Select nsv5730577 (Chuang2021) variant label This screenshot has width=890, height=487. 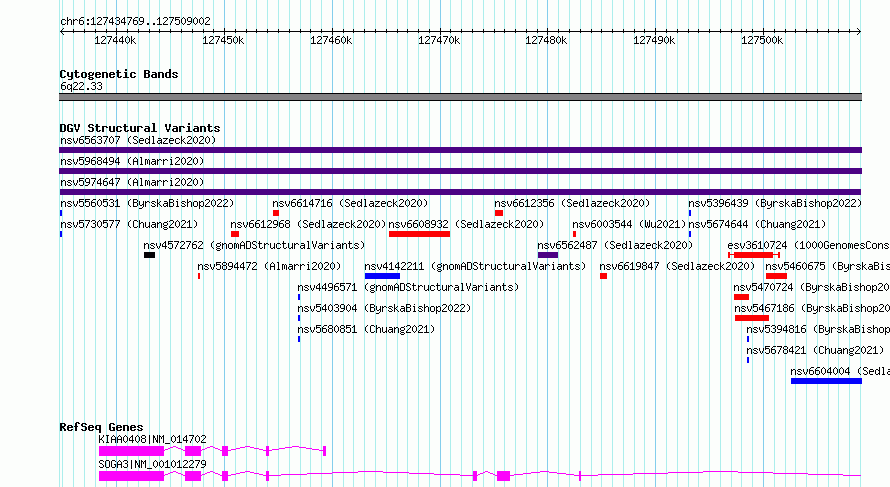tap(129, 224)
